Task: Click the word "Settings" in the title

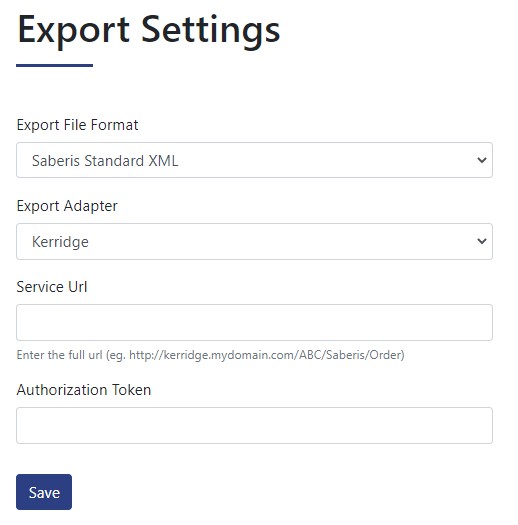Action: click(211, 31)
